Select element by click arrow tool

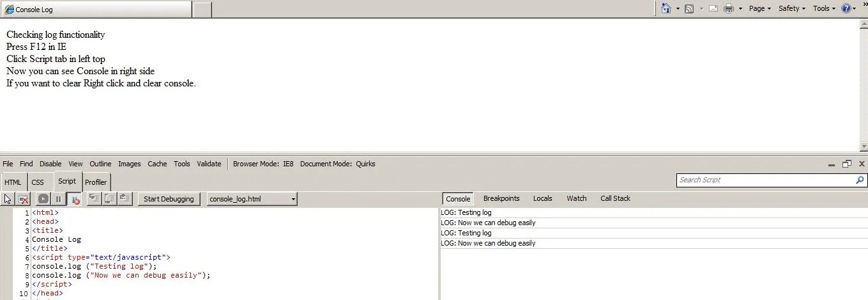point(8,199)
